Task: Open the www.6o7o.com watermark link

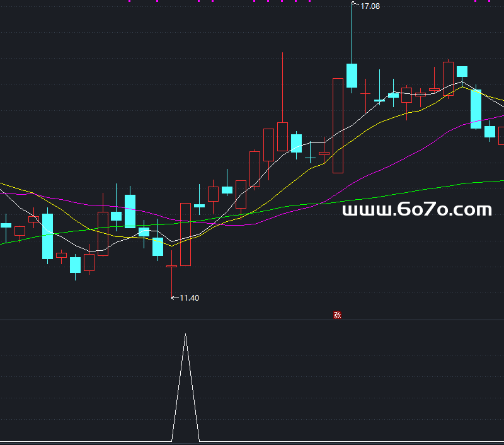Action: (x=416, y=210)
